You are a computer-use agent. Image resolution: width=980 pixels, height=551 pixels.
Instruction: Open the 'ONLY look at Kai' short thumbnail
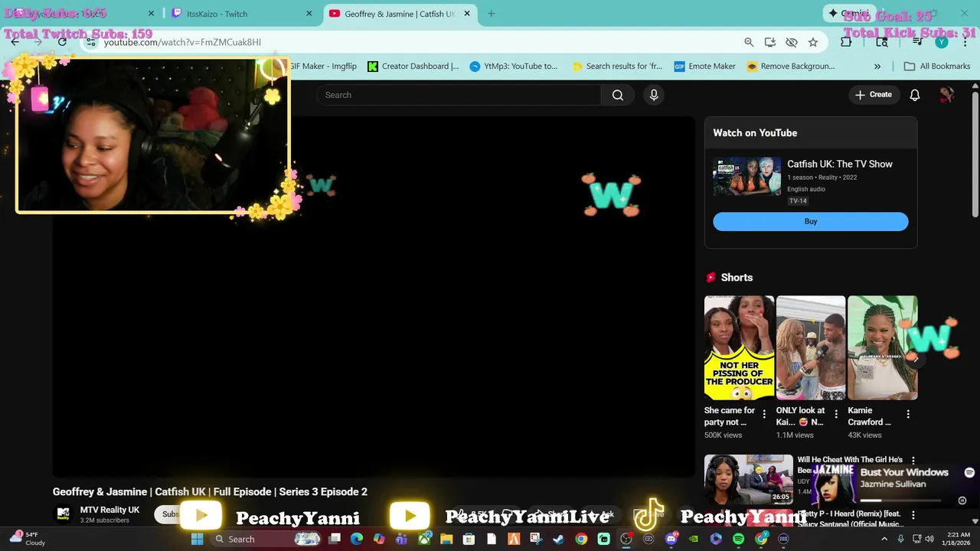point(811,347)
